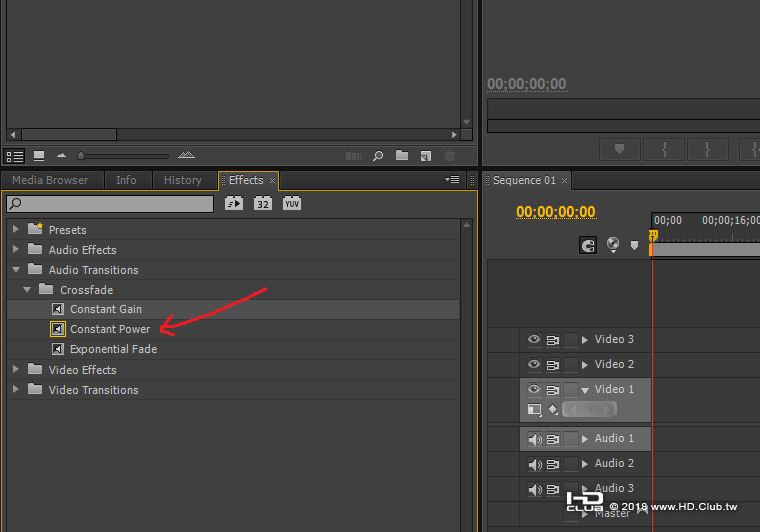Collapse the Crossfade folder
This screenshot has height=532, width=760.
click(27, 290)
